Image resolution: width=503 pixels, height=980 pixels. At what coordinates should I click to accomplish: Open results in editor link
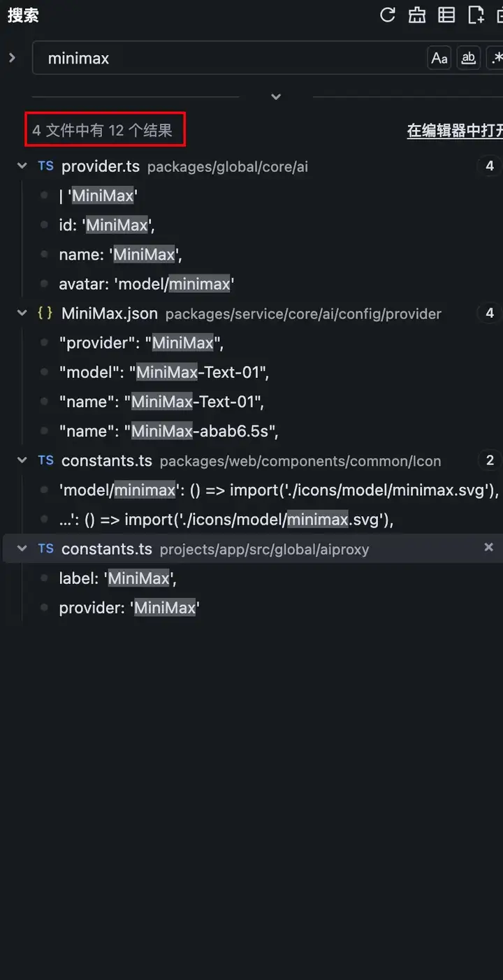pos(455,131)
